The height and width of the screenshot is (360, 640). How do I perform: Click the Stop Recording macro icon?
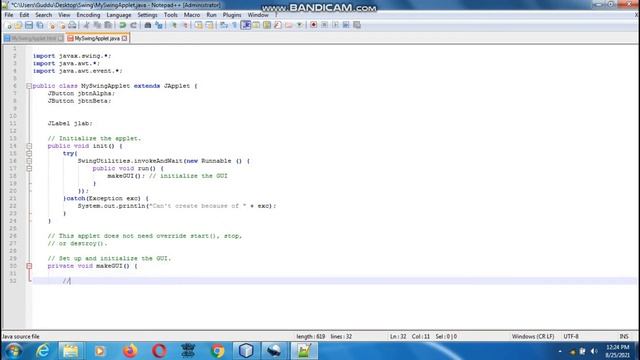[324, 25]
